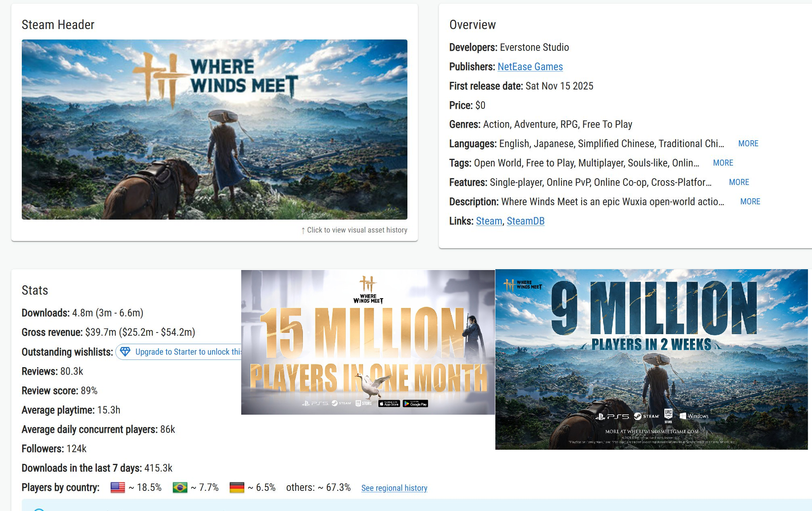Open the NetEase Games publisher link
The height and width of the screenshot is (511, 812).
click(x=530, y=66)
